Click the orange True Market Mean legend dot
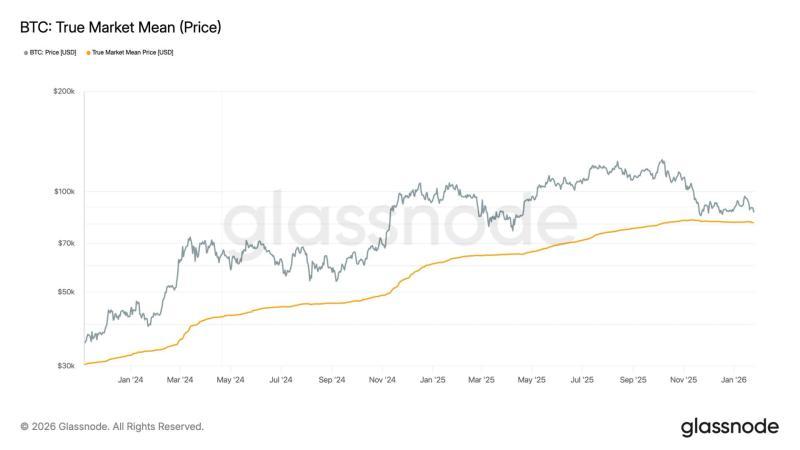 87,52
